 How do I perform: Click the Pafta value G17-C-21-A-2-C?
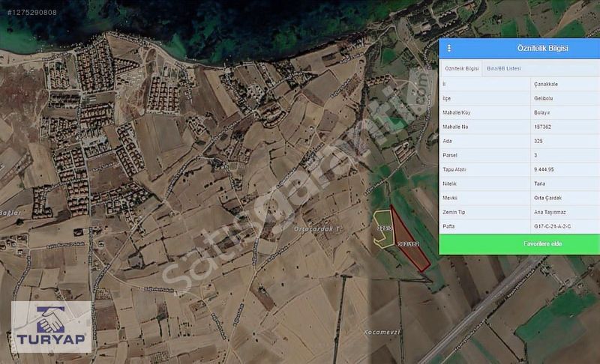click(552, 226)
